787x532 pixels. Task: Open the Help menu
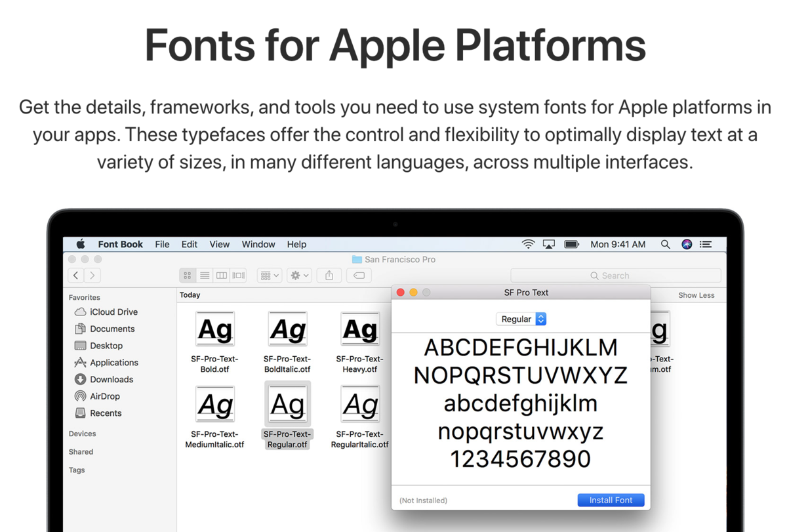[x=296, y=244]
